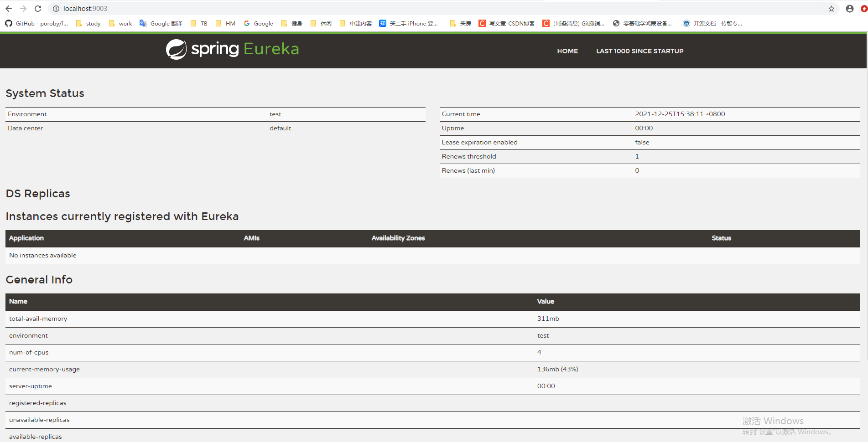Screen dimensions: 868x442
Task: Open the red extension icon in the toolbar
Action: (x=864, y=9)
